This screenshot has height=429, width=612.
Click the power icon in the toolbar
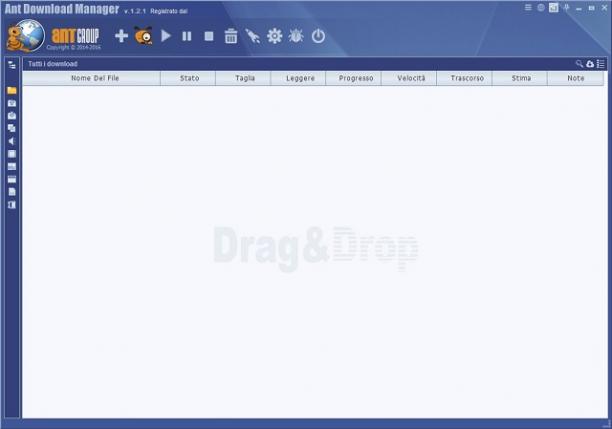[318, 36]
